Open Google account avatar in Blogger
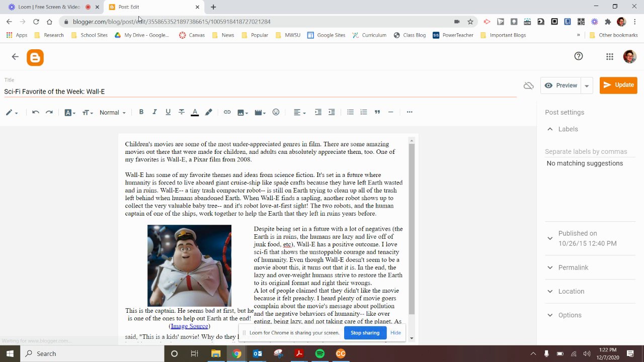The width and height of the screenshot is (644, 362). click(x=629, y=56)
